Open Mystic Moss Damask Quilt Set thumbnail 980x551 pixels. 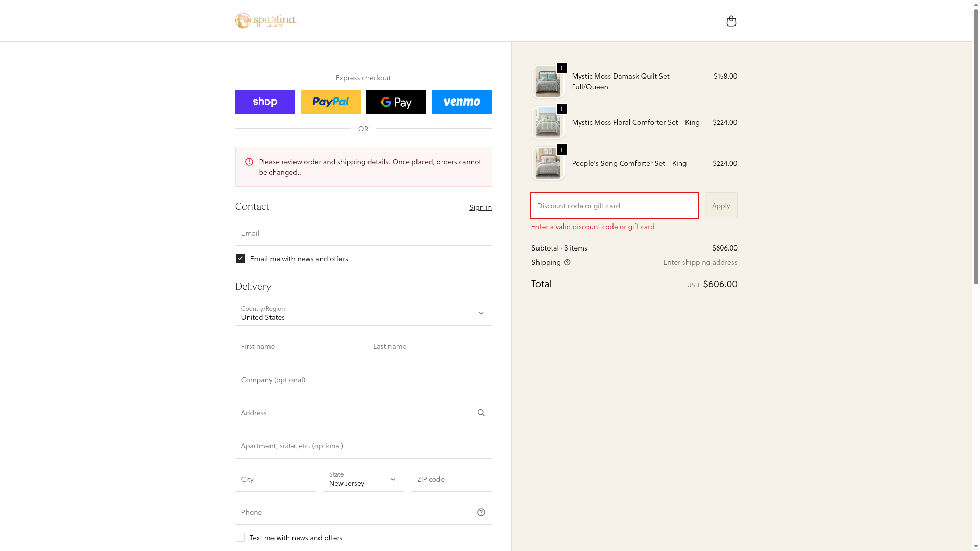548,82
